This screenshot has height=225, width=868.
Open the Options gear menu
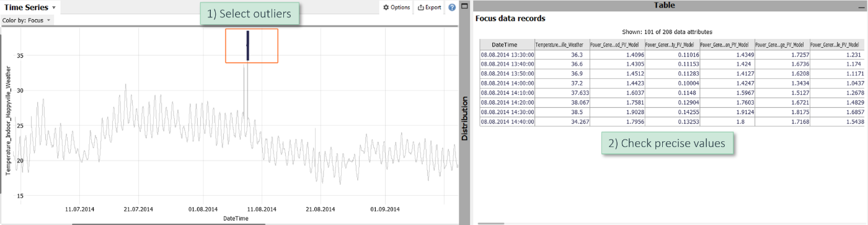[x=396, y=7]
